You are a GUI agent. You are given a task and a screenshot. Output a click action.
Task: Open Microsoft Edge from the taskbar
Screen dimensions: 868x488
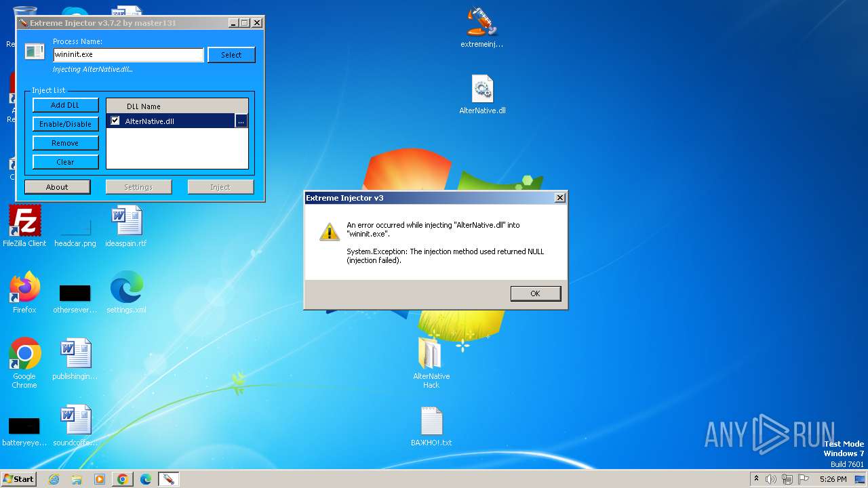point(146,479)
